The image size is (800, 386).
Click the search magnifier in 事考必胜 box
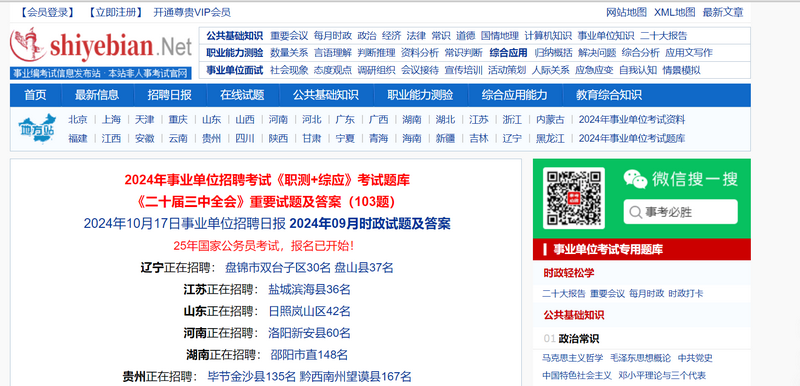(635, 212)
